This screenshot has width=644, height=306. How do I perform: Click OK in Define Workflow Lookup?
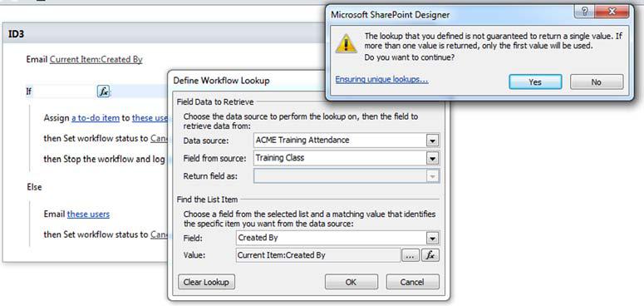[351, 282]
